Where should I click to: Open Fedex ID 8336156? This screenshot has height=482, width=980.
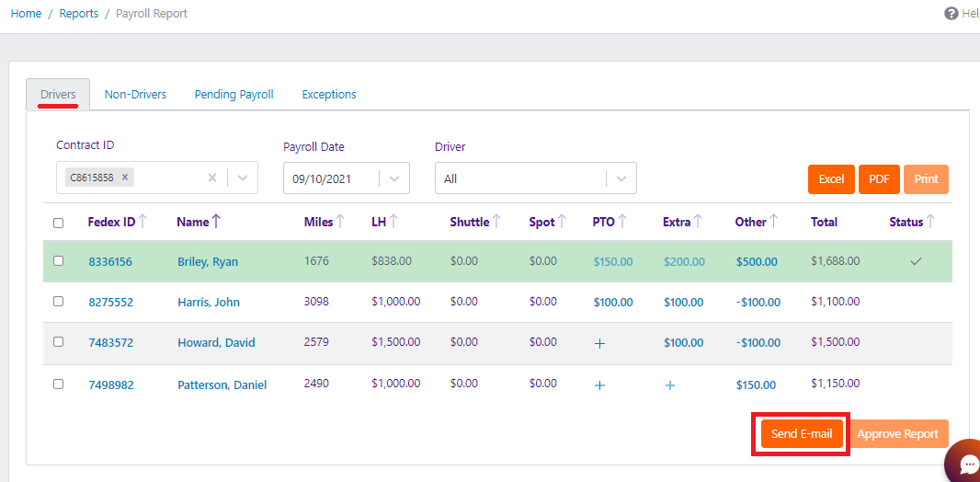point(110,262)
